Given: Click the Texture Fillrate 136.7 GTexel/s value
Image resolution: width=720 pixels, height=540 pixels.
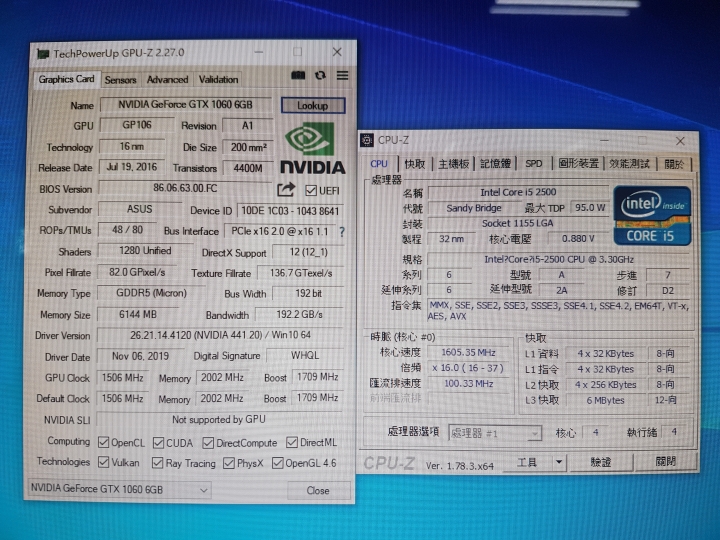Looking at the screenshot, I should click(x=301, y=273).
